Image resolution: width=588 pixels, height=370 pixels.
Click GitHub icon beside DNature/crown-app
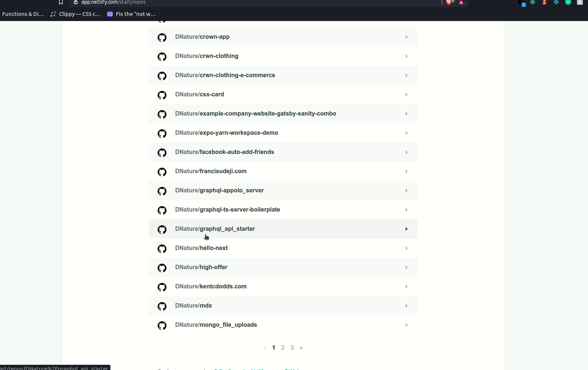(x=162, y=37)
